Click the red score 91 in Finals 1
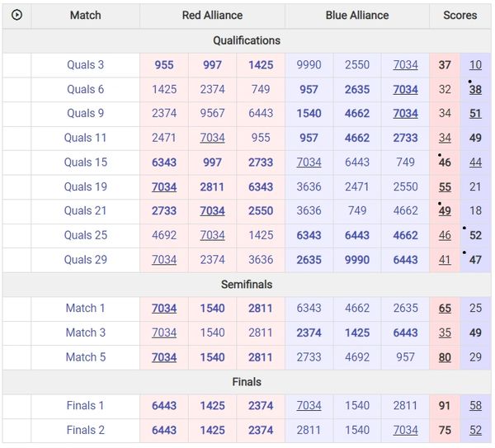The width and height of the screenshot is (495, 448). (x=445, y=405)
